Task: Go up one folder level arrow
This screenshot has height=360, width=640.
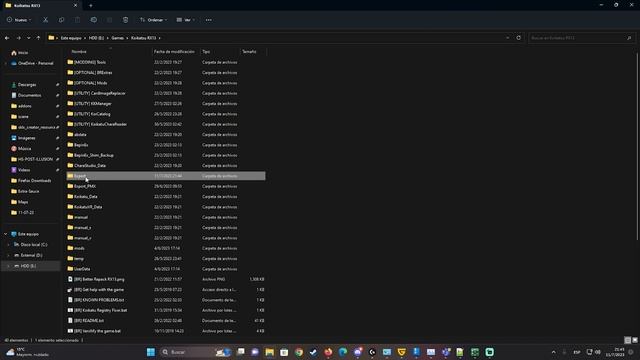Action: tap(38, 38)
